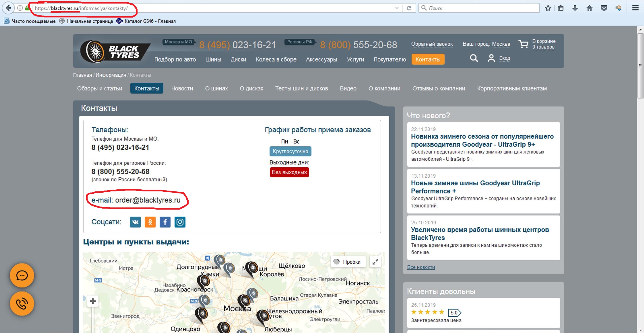This screenshot has width=644, height=333.
Task: Click the orange 'Контакты' header button
Action: (x=428, y=60)
